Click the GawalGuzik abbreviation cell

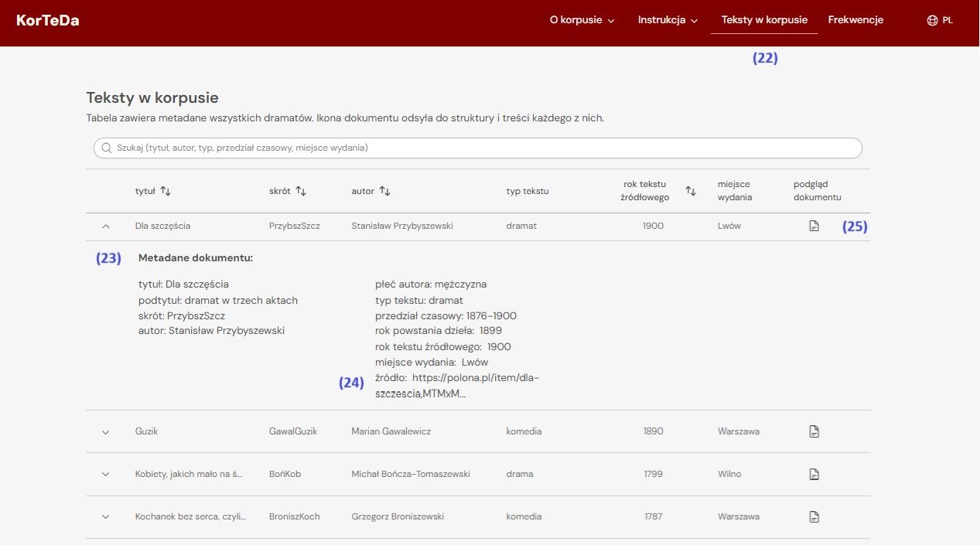293,431
